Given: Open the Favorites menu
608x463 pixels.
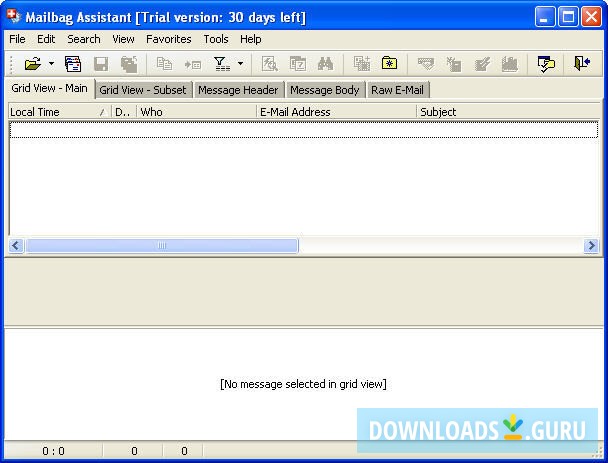Looking at the screenshot, I should coord(169,39).
